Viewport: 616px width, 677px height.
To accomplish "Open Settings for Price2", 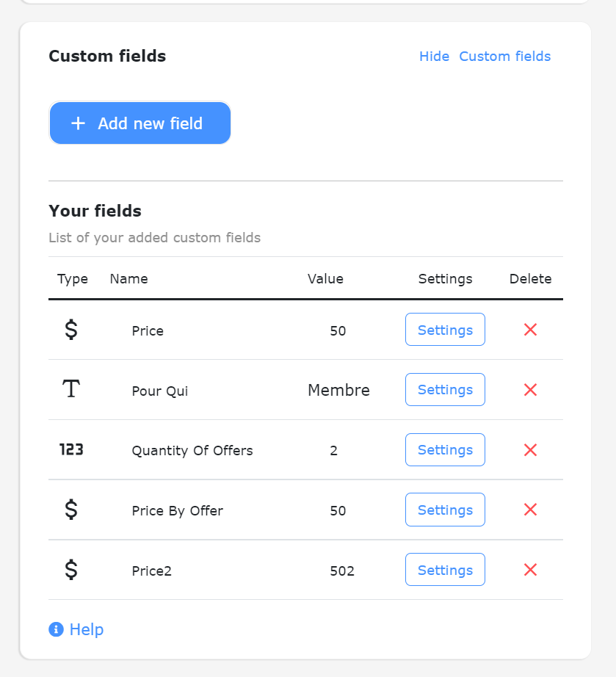I will (445, 569).
